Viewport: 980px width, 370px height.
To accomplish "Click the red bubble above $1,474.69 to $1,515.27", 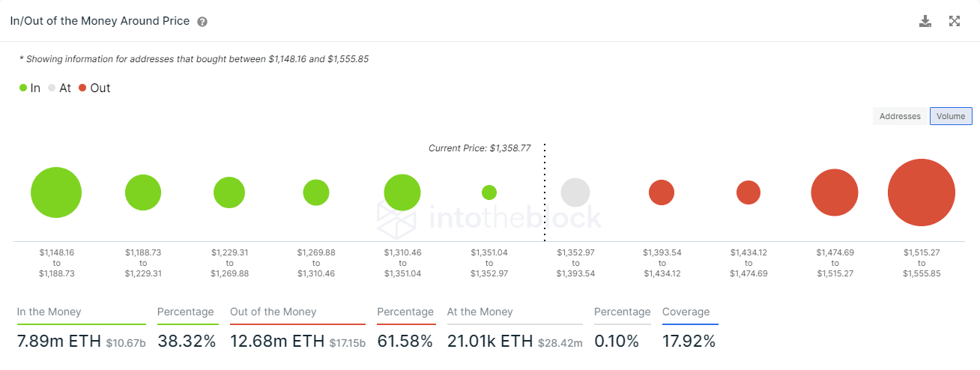I will coord(835,192).
